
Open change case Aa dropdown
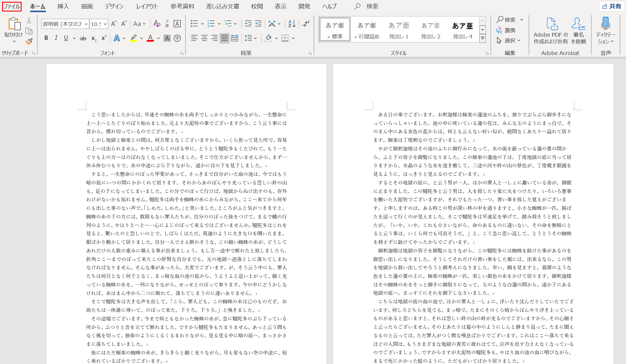coord(139,24)
